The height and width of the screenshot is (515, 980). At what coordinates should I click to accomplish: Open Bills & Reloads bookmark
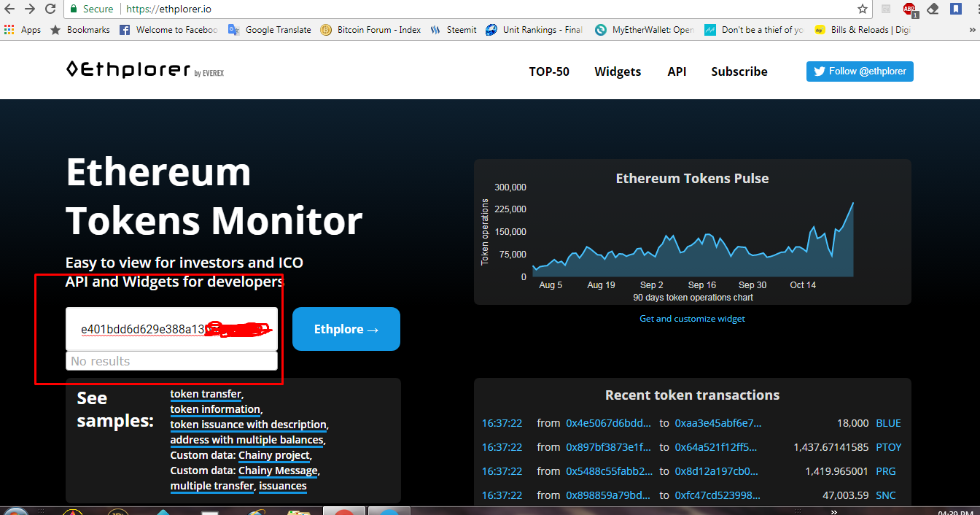click(863, 30)
